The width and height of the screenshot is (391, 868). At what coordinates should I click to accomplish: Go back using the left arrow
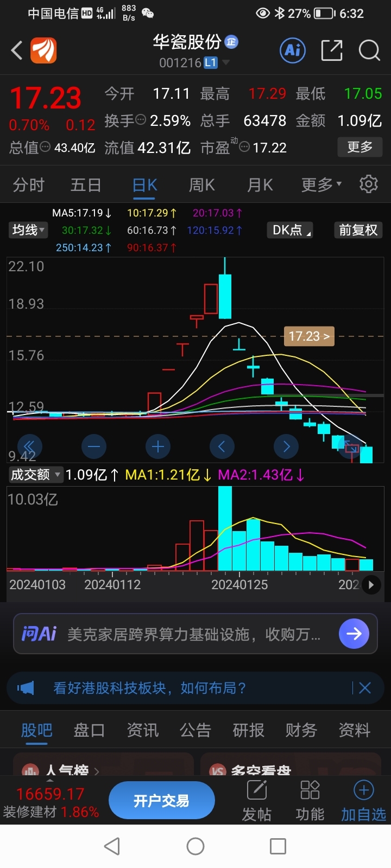point(16,50)
